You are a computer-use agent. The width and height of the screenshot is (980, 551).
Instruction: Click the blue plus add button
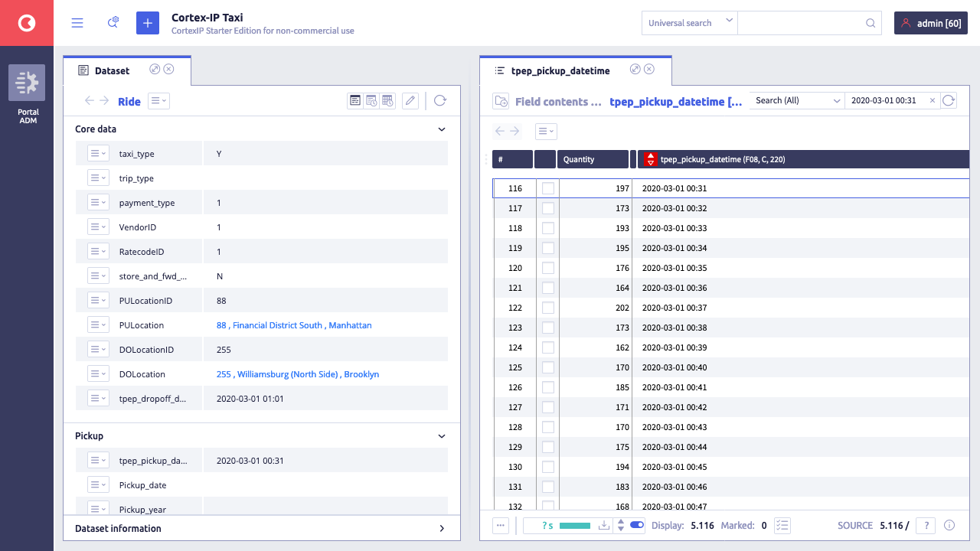click(148, 23)
